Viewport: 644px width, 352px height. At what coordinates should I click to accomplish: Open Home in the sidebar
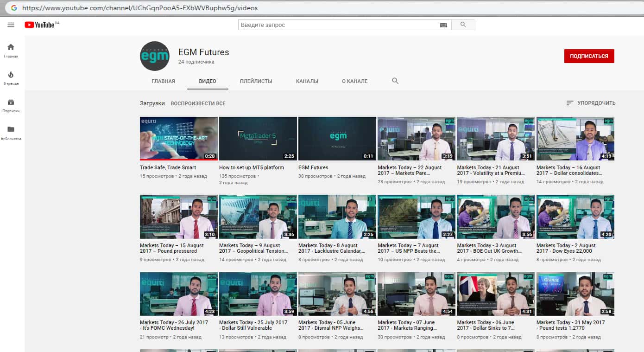pos(11,50)
